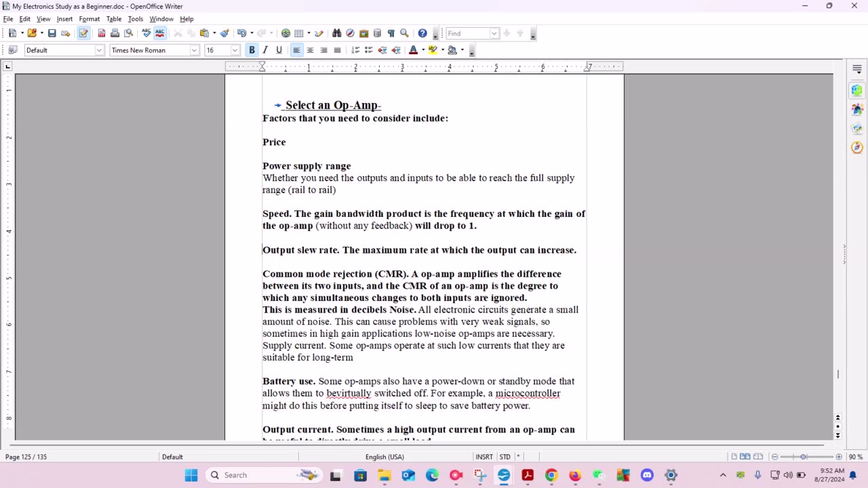Toggle Edit File mode icon

tap(83, 33)
